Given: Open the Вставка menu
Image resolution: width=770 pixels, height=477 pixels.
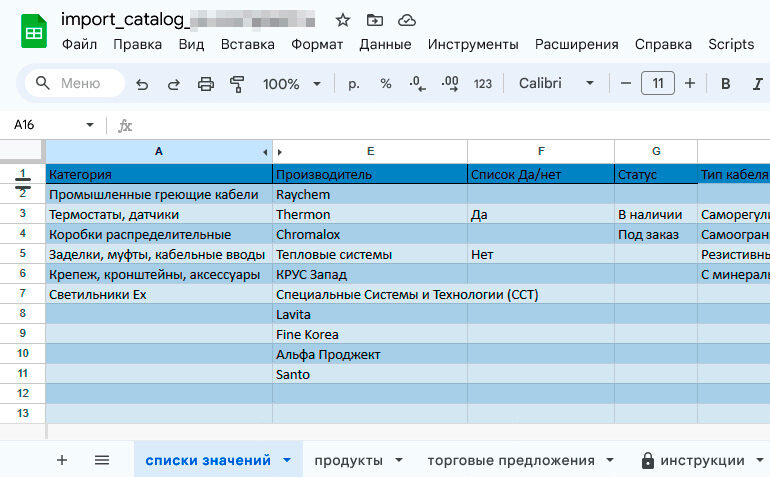Looking at the screenshot, I should tap(248, 44).
